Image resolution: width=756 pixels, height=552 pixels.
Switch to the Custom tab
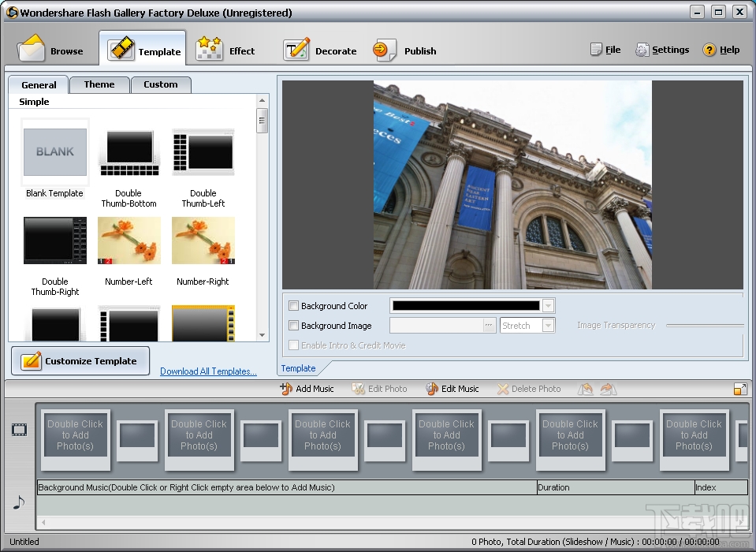coord(161,84)
